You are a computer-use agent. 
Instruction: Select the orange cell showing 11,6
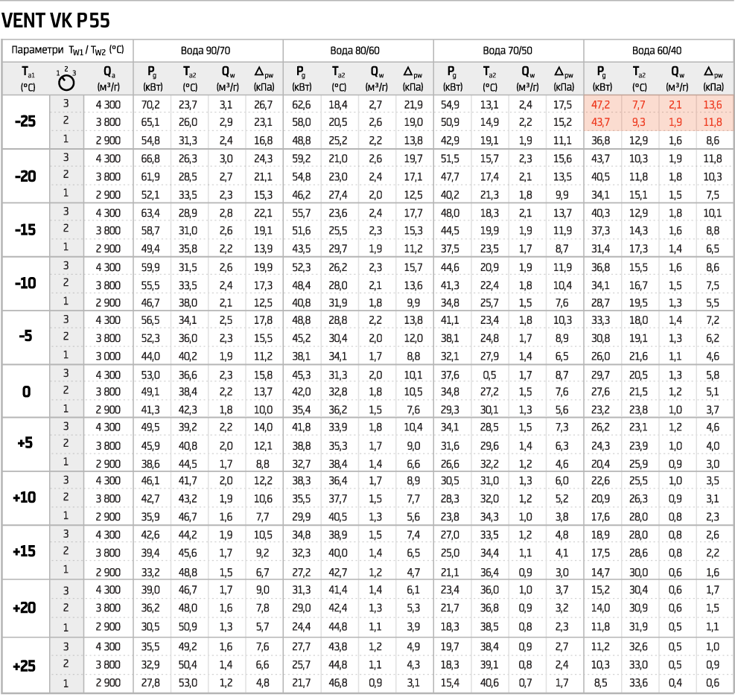point(713,122)
